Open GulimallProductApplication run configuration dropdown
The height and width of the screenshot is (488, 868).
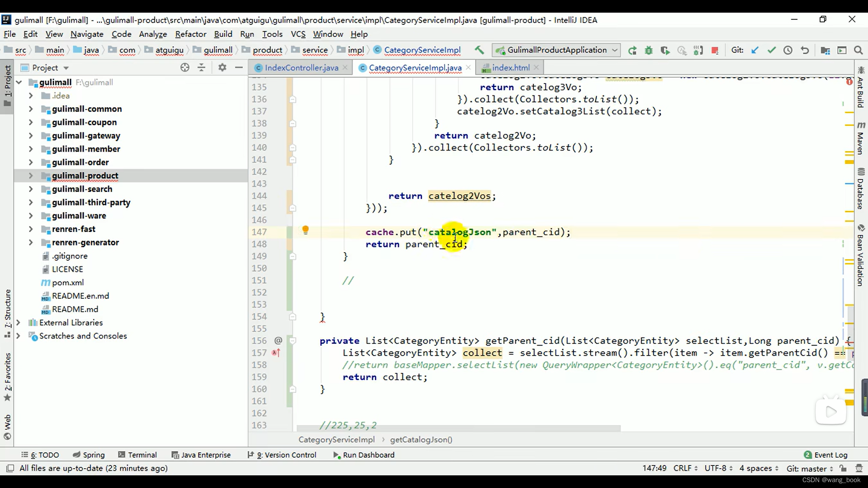click(557, 50)
